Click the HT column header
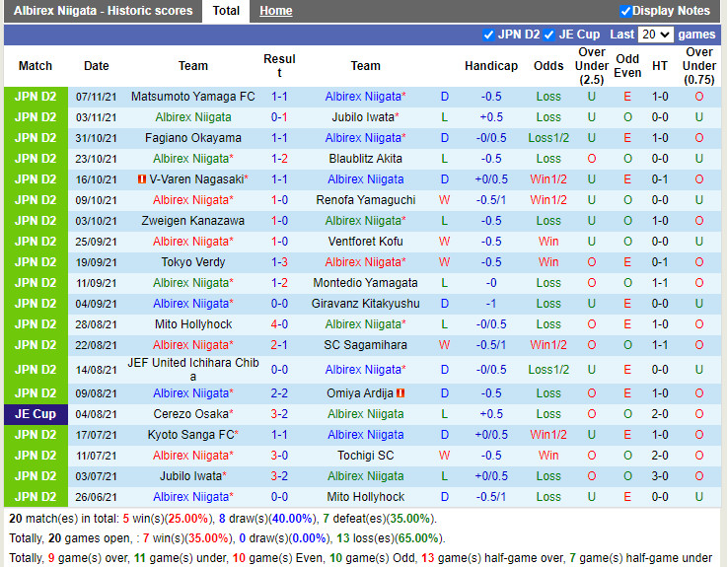Screen dimensions: 728x567 coord(660,66)
